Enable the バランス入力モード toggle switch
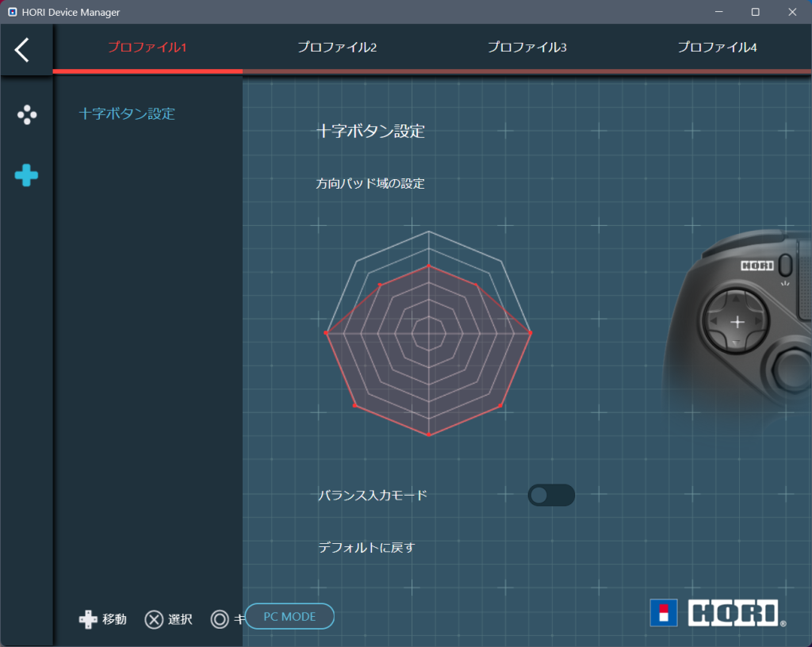812x647 pixels. pyautogui.click(x=551, y=496)
